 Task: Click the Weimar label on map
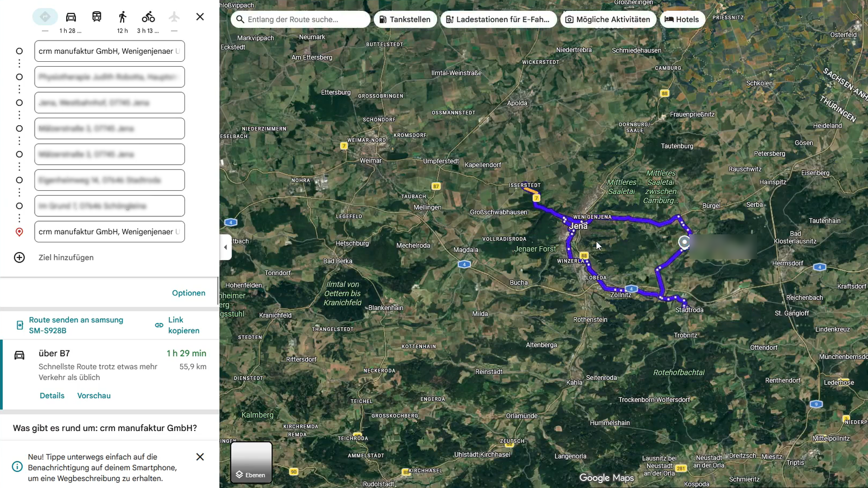(371, 160)
